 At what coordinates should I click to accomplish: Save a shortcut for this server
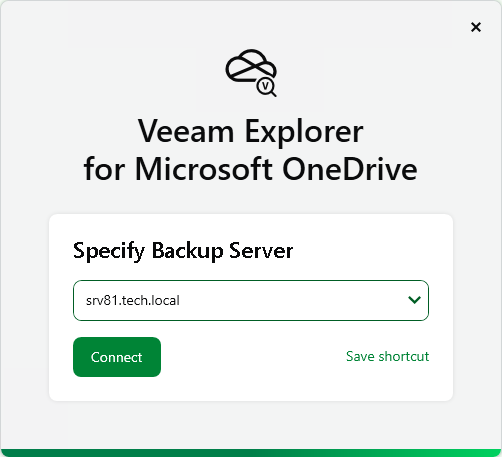pyautogui.click(x=388, y=356)
